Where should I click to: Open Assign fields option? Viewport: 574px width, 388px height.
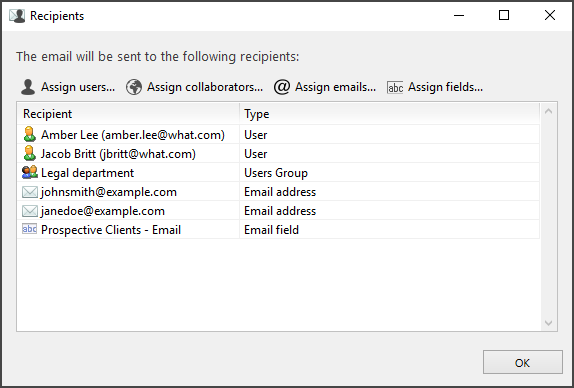pos(435,87)
